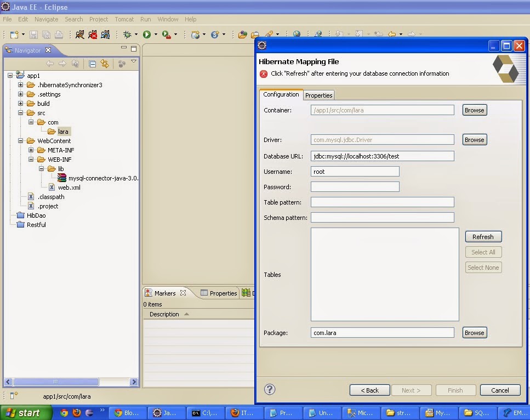This screenshot has width=530, height=420.
Task: Click the Open Type folder icon
Action: click(242, 35)
